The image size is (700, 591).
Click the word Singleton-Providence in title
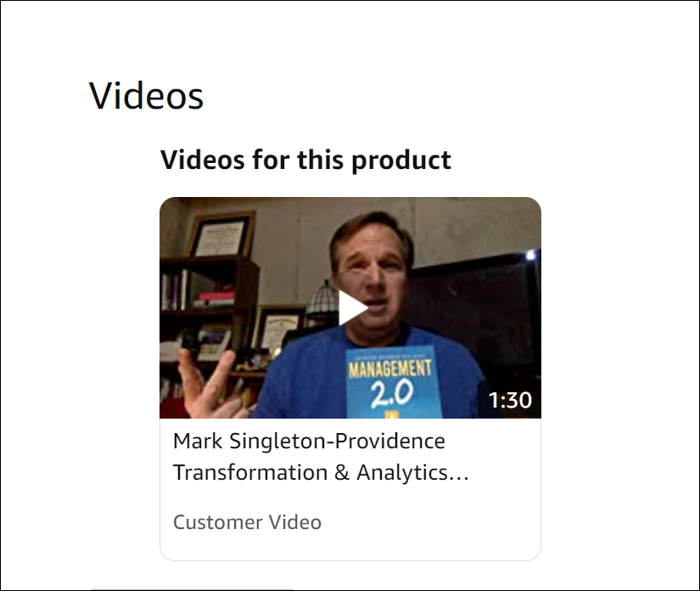point(337,442)
